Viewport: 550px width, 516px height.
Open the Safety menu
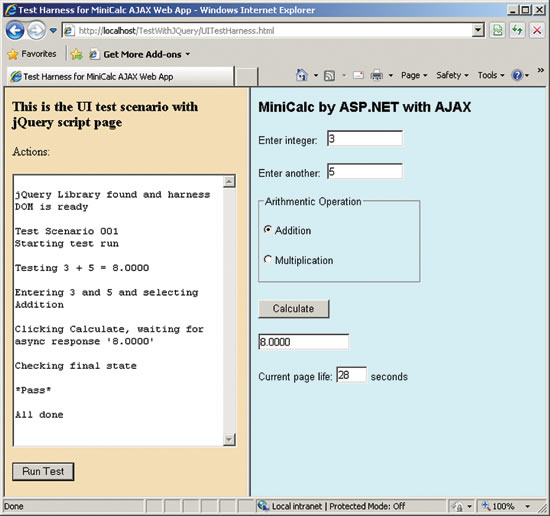(x=452, y=75)
